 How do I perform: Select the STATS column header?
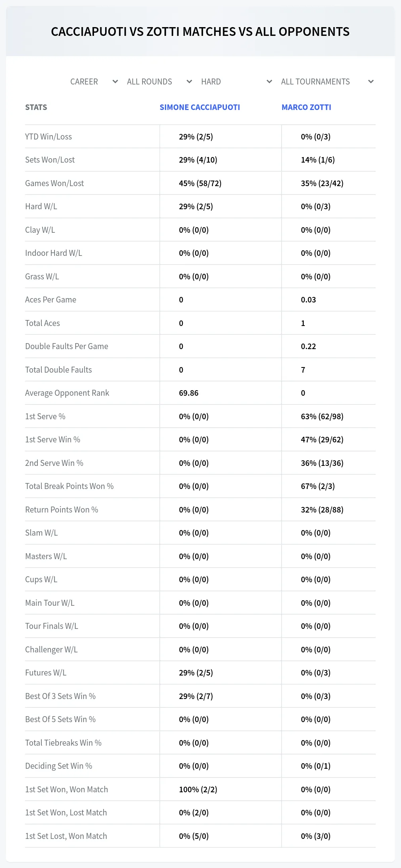36,107
